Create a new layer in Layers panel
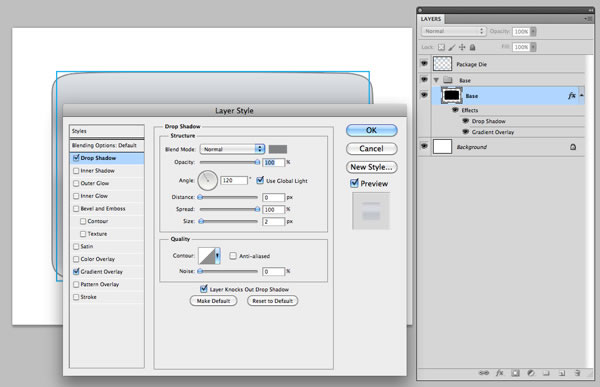600x387 pixels. [x=562, y=372]
